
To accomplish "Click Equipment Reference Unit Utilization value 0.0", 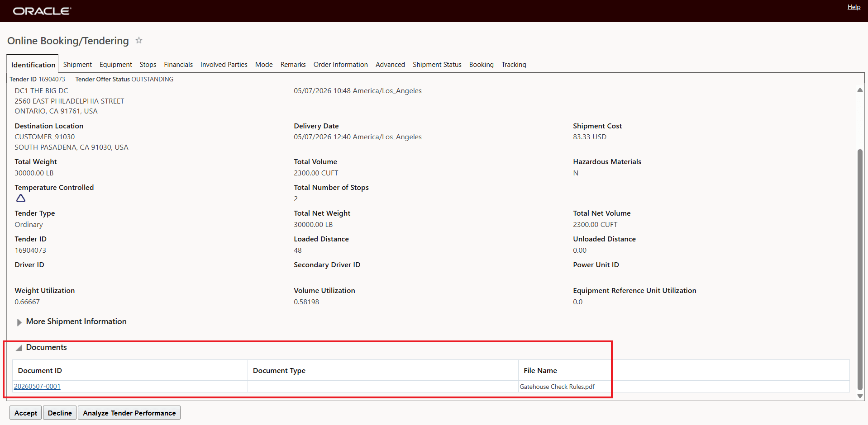I will coord(578,302).
